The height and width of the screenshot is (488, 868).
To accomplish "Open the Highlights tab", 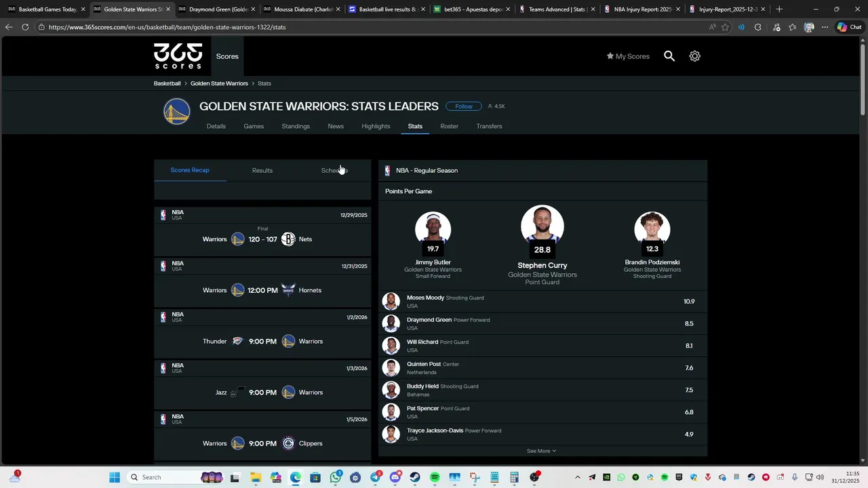I will 376,126.
